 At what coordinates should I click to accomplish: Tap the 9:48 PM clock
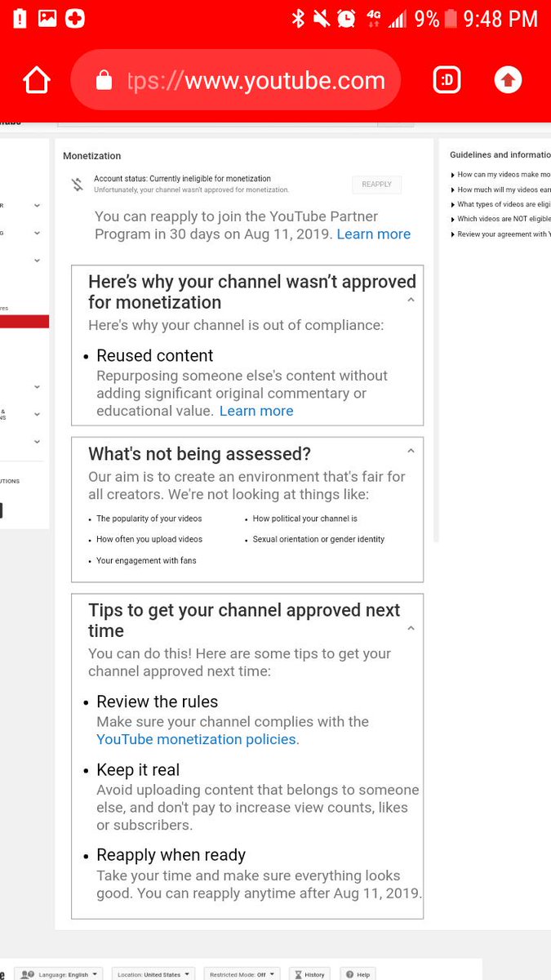point(500,19)
